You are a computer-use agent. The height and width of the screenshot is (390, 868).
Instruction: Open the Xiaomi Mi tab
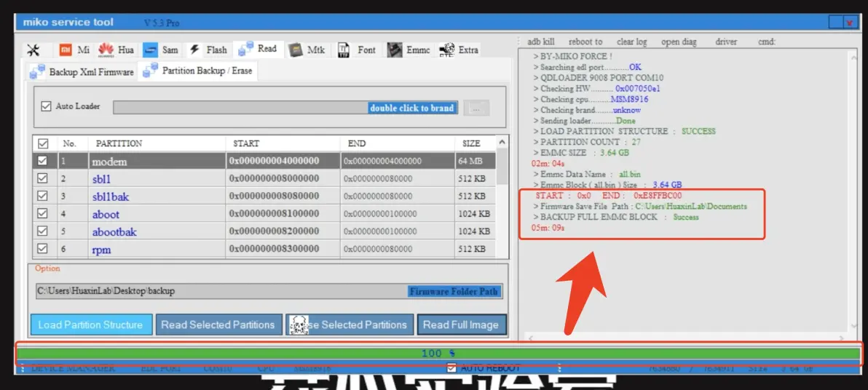coord(74,50)
